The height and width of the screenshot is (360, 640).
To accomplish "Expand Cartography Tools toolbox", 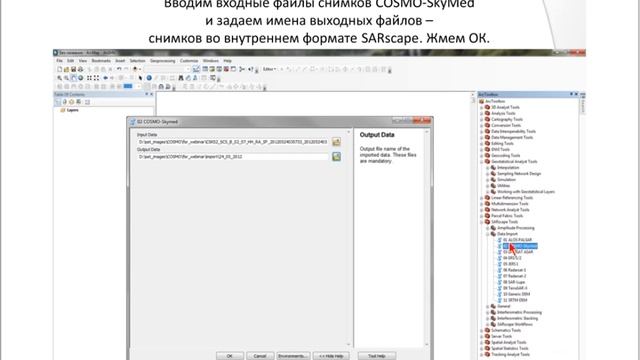I will point(482,120).
